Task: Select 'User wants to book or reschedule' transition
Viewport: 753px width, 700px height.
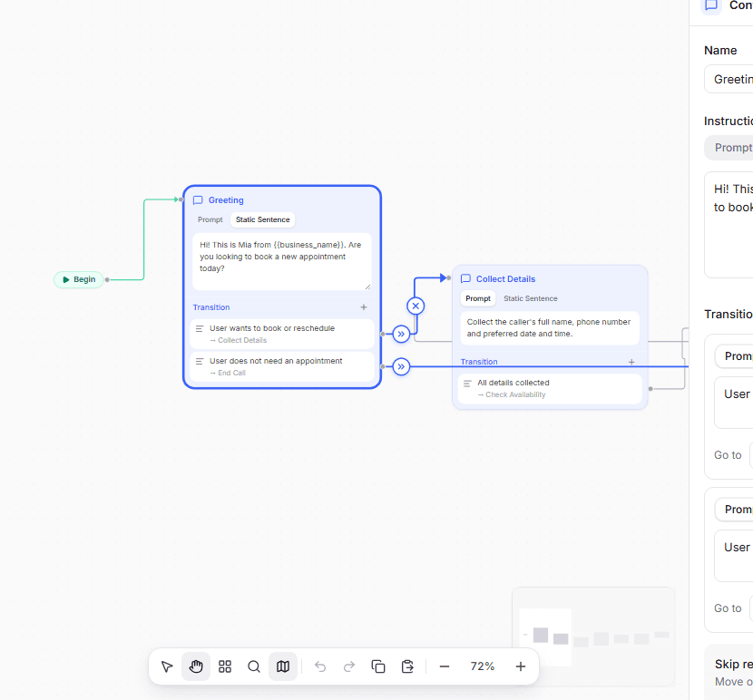Action: tap(282, 335)
